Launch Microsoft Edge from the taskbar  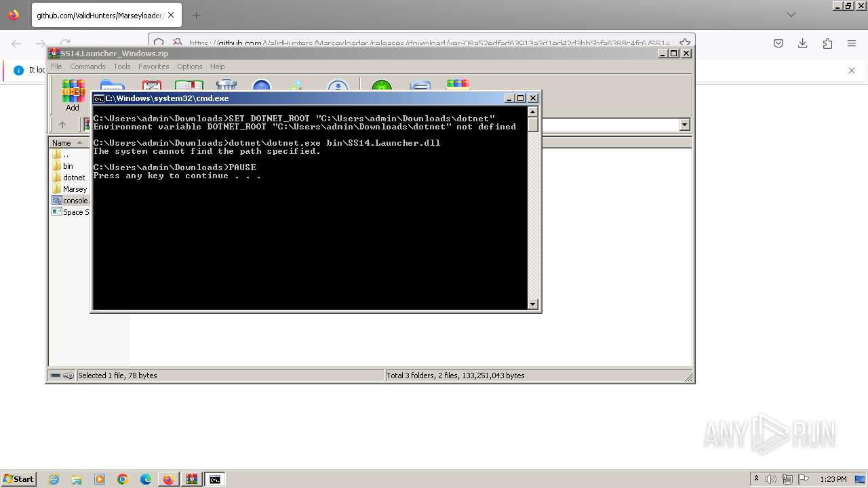(x=146, y=479)
